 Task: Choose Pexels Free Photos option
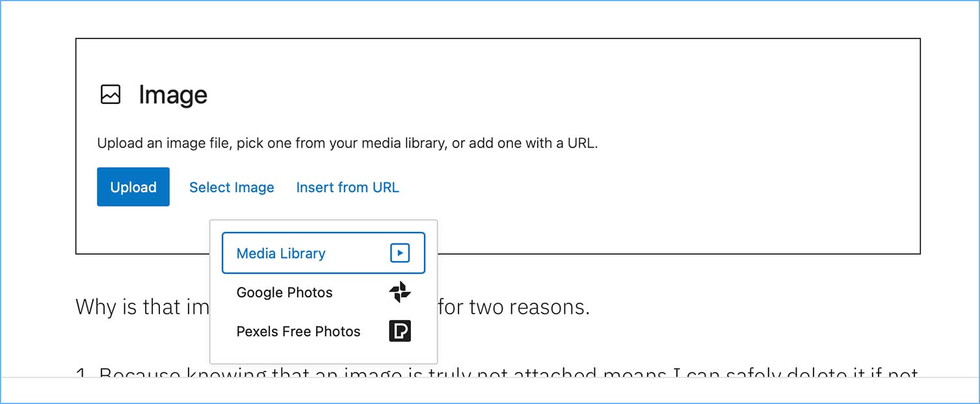pos(298,332)
